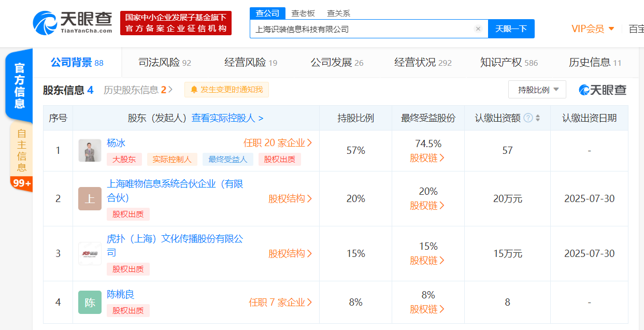Expand 杨冰's 任职 20 家企业 list

click(x=278, y=143)
